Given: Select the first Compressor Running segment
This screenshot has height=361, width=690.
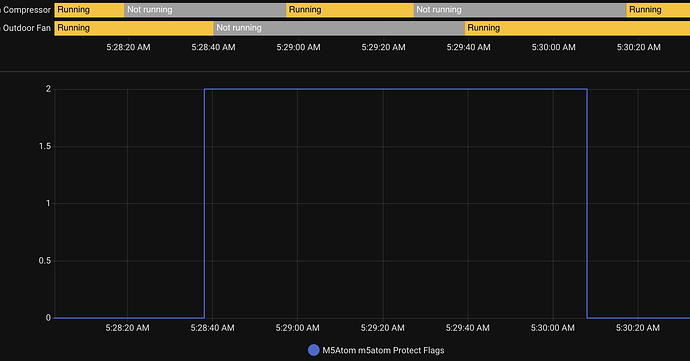Looking at the screenshot, I should (89, 10).
